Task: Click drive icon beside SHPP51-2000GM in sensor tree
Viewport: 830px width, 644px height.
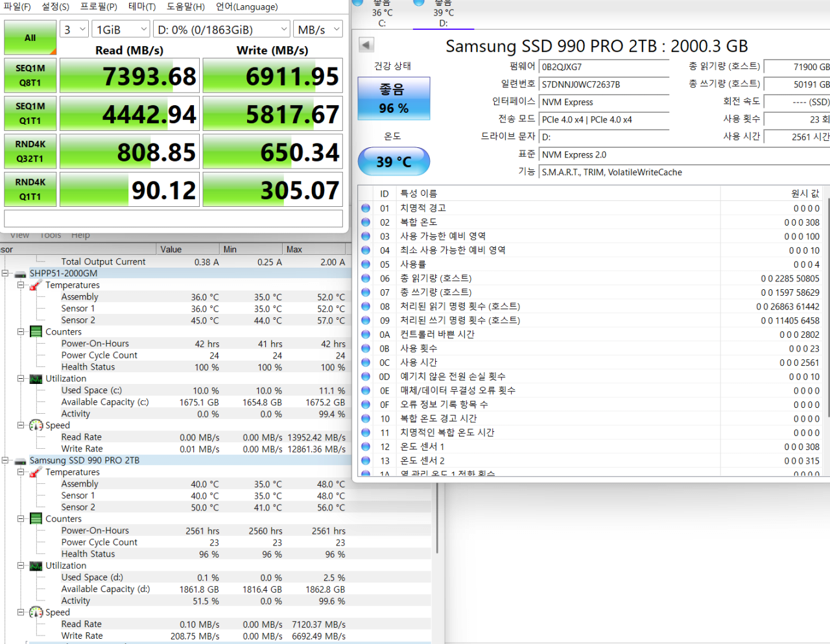Action: coord(20,274)
